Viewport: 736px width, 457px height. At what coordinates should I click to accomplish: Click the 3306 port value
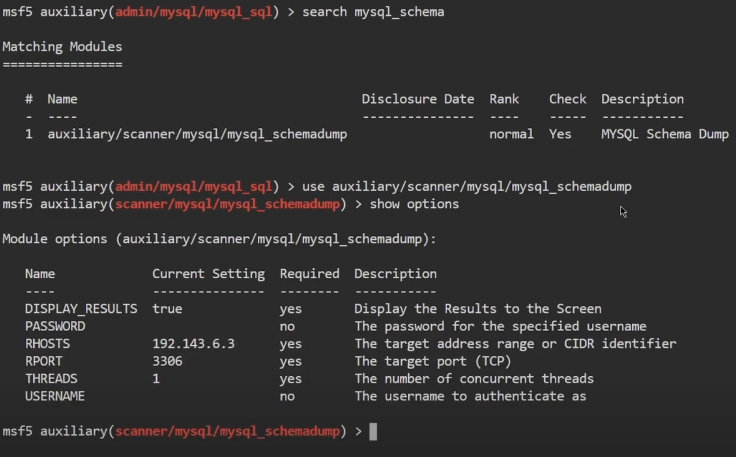click(167, 361)
